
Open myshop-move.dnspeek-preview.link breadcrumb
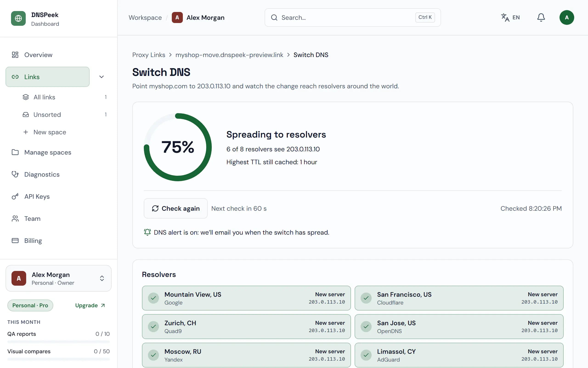pyautogui.click(x=229, y=55)
